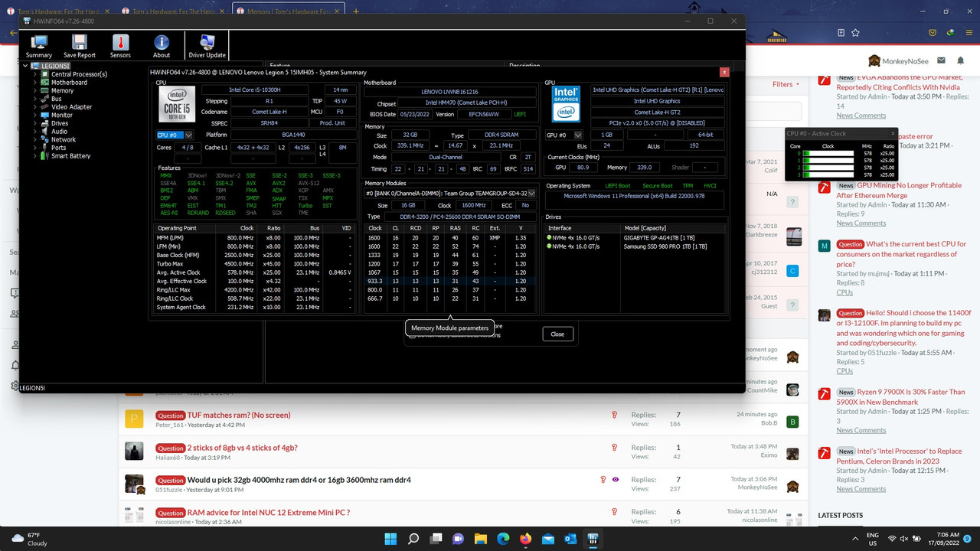Click the Close button in System Summary
This screenshot has height=551, width=980.
pos(557,334)
